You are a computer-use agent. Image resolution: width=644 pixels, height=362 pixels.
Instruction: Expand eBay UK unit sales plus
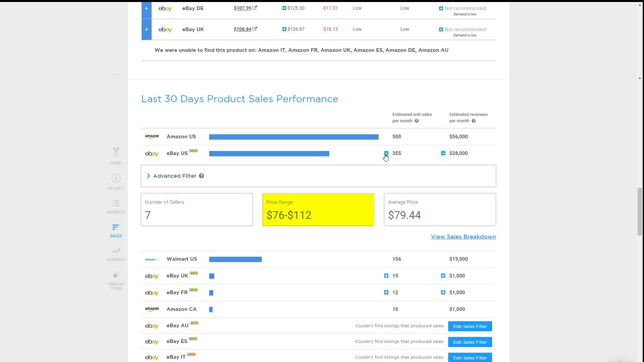[x=386, y=276]
